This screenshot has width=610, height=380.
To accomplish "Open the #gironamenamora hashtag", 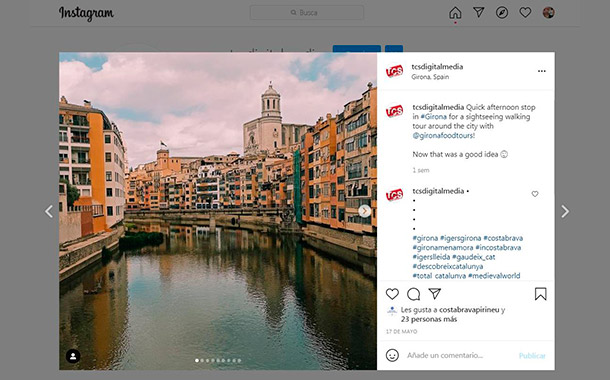I will tap(443, 248).
